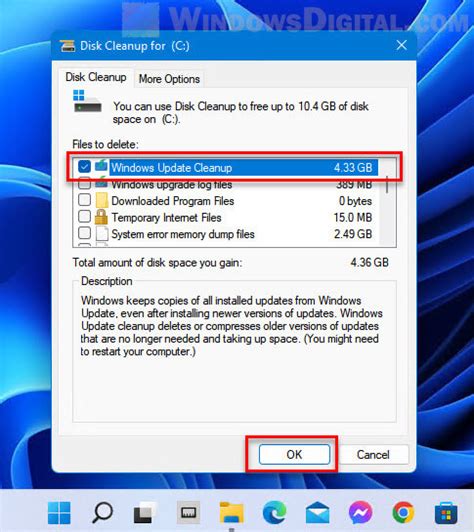The height and width of the screenshot is (532, 474).
Task: Click the keyboard-like app icon in taskbar
Action: point(188,512)
